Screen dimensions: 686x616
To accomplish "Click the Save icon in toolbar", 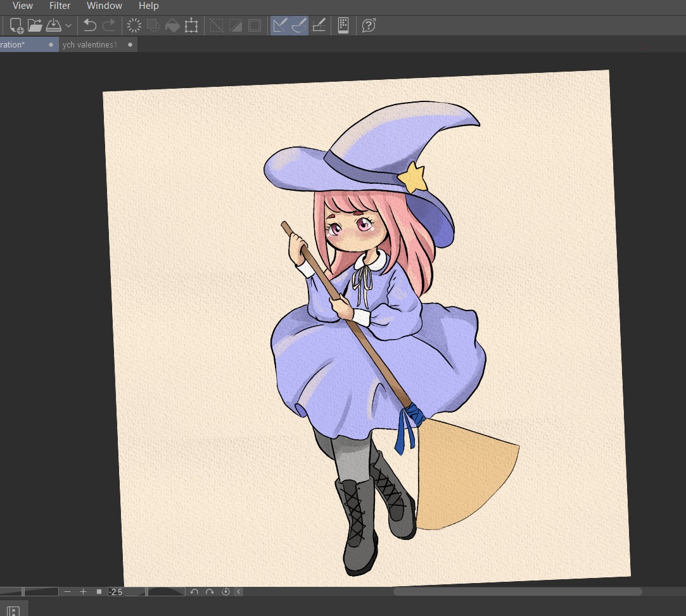I will tap(54, 26).
